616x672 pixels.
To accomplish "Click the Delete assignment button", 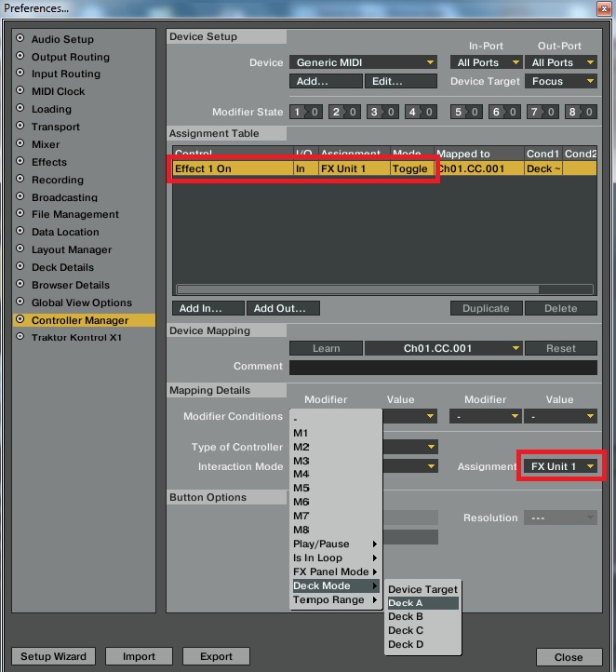I will (x=561, y=308).
